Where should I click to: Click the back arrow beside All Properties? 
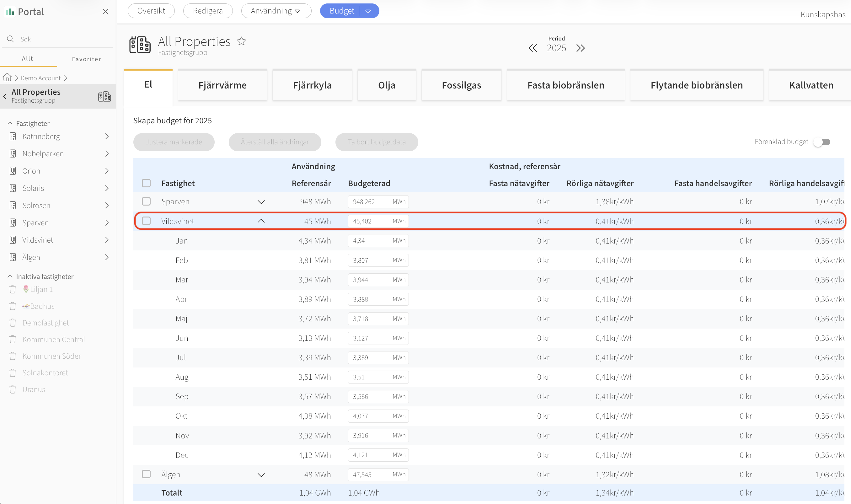click(5, 96)
